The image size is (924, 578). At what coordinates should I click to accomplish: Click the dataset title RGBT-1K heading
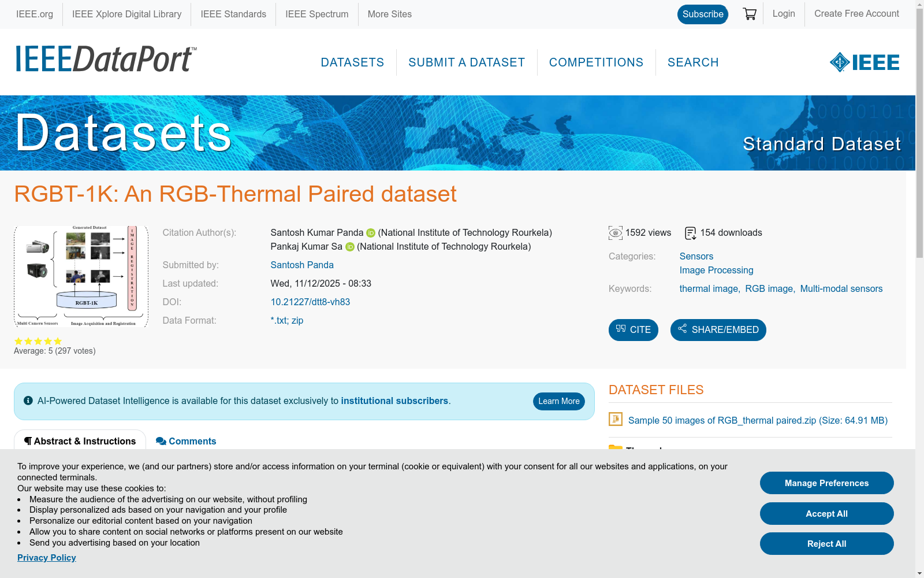coord(235,194)
